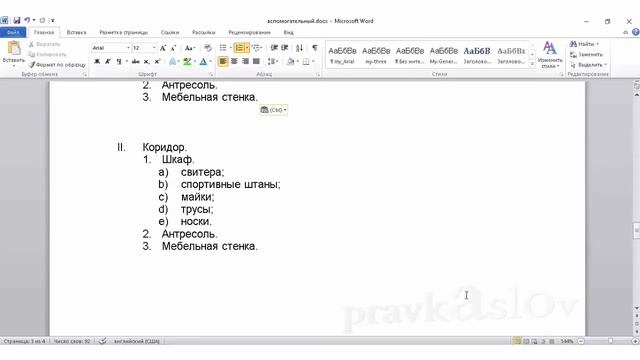Screen dimensions: 640x360
Task: Click the text highlight color icon
Action: point(187,62)
